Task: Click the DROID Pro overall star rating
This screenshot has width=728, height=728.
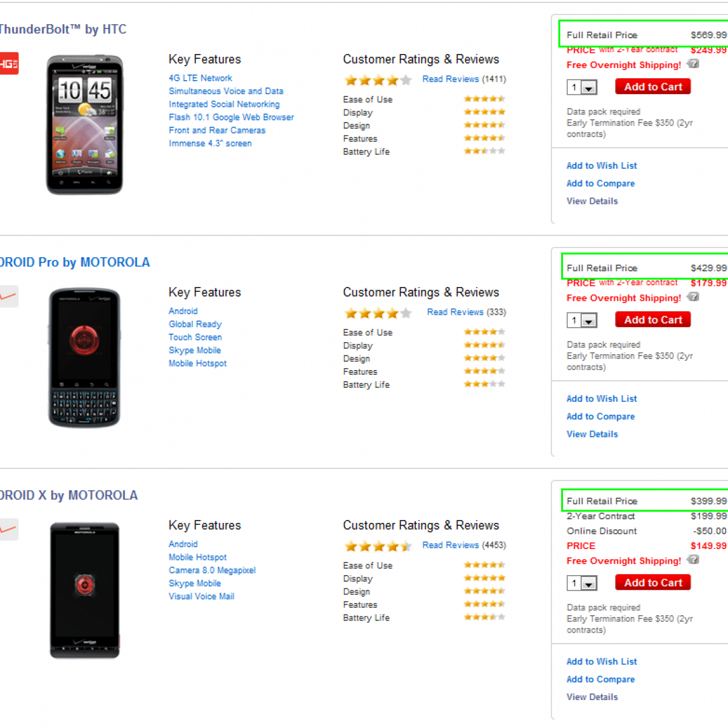Action: click(x=378, y=313)
